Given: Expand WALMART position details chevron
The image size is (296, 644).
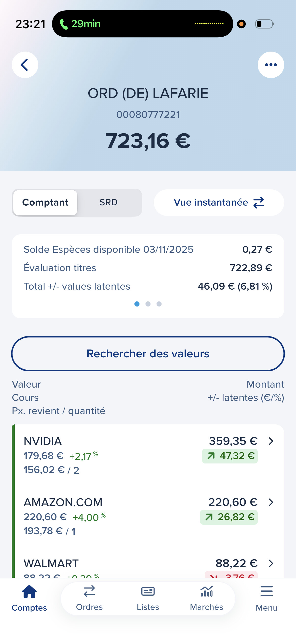Looking at the screenshot, I should (271, 563).
